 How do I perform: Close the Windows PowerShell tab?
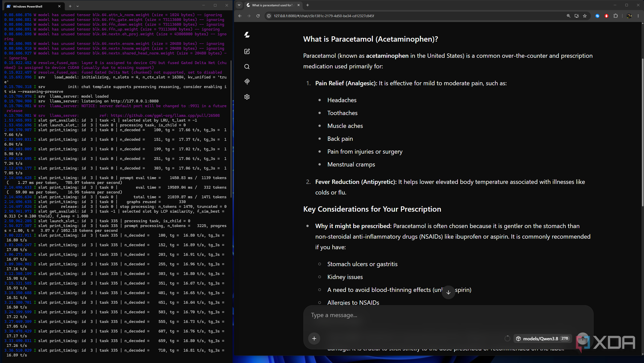59,6
